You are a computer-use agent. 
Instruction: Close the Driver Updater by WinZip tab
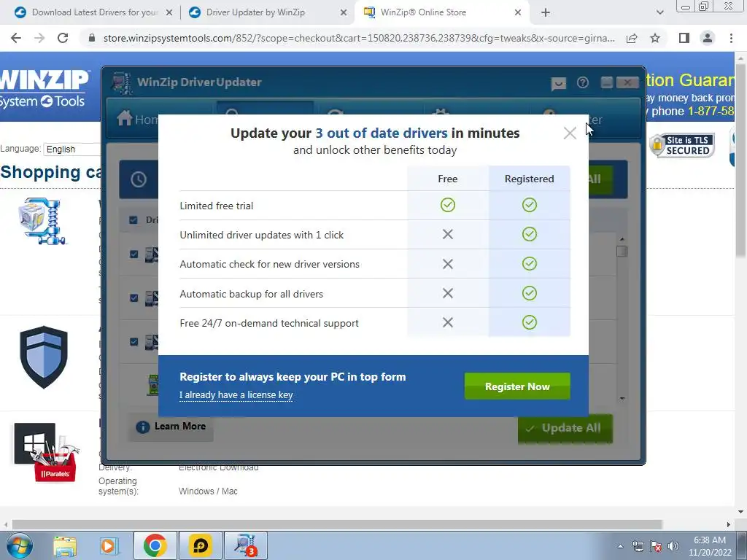pyautogui.click(x=344, y=13)
